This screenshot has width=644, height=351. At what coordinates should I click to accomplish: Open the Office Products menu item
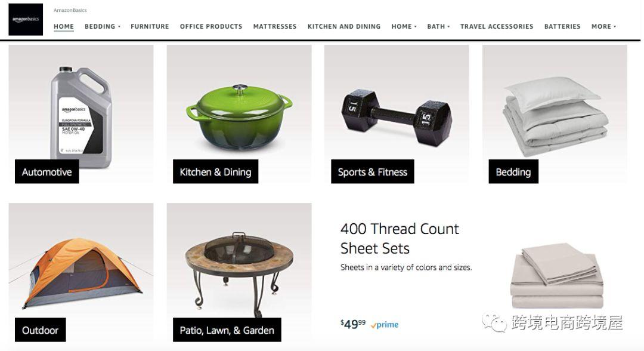tap(211, 26)
